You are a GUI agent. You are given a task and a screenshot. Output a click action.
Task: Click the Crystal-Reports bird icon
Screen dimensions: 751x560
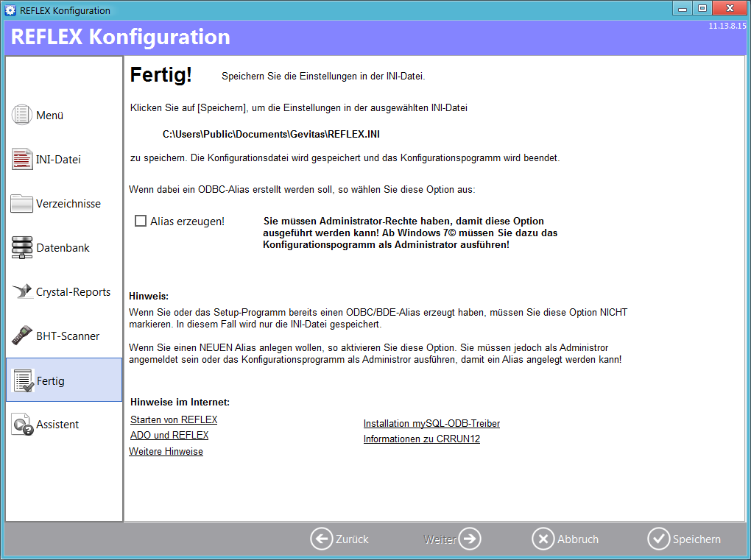pyautogui.click(x=22, y=291)
